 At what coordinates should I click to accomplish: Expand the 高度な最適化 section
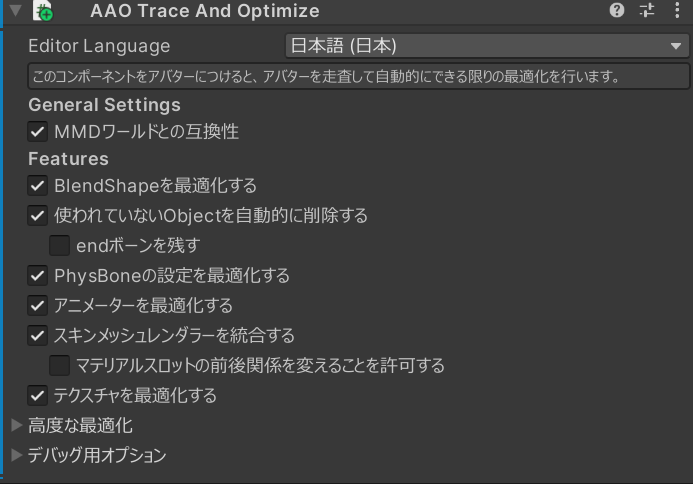(16, 426)
